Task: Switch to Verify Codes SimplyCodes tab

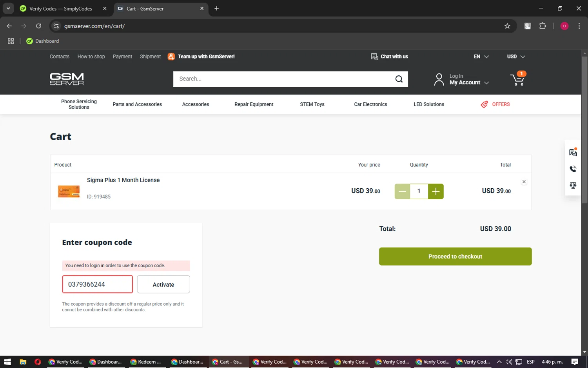Action: click(60, 9)
